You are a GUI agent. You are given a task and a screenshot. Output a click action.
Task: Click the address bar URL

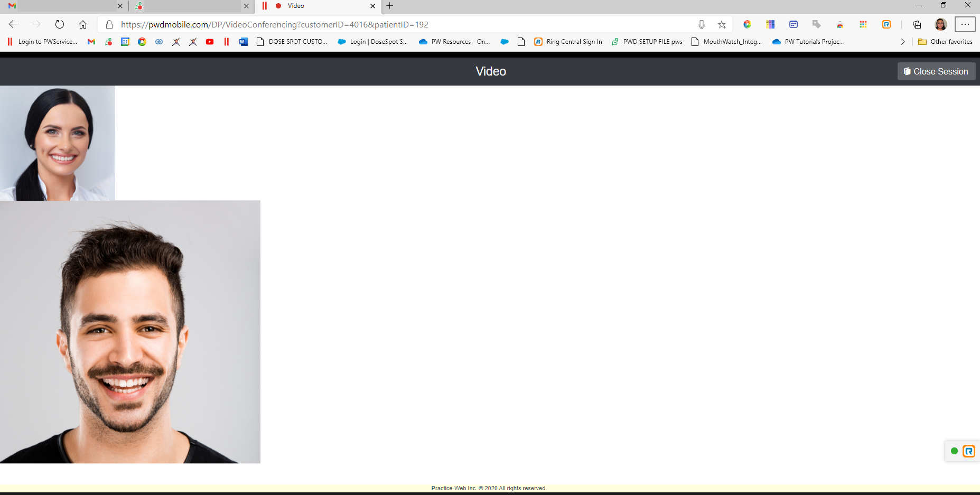click(x=275, y=24)
